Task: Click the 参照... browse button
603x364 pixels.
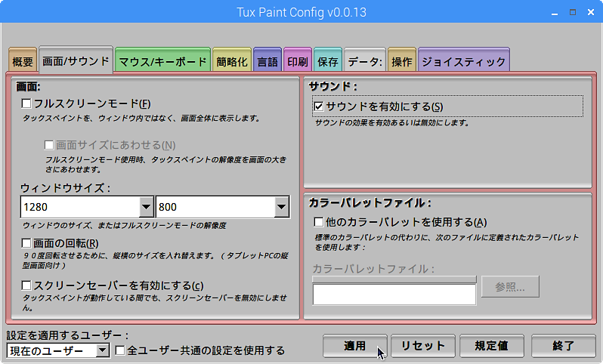Action: [x=510, y=287]
